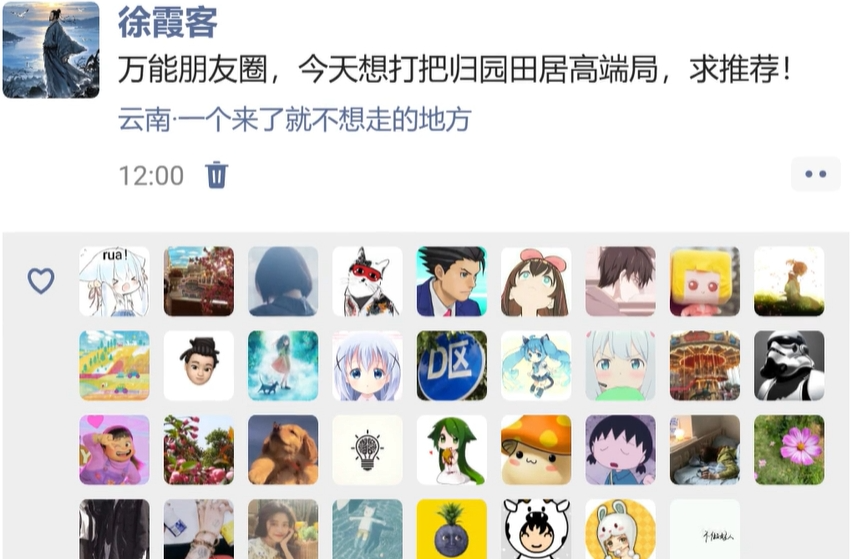Select the blue D区 road sign avatar
Viewport: 859px width, 559px height.
coord(451,366)
